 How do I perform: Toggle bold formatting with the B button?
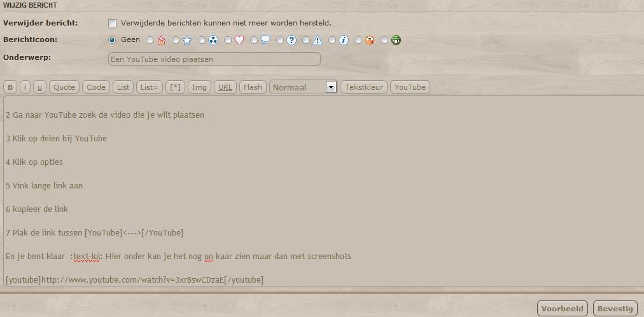(x=10, y=87)
